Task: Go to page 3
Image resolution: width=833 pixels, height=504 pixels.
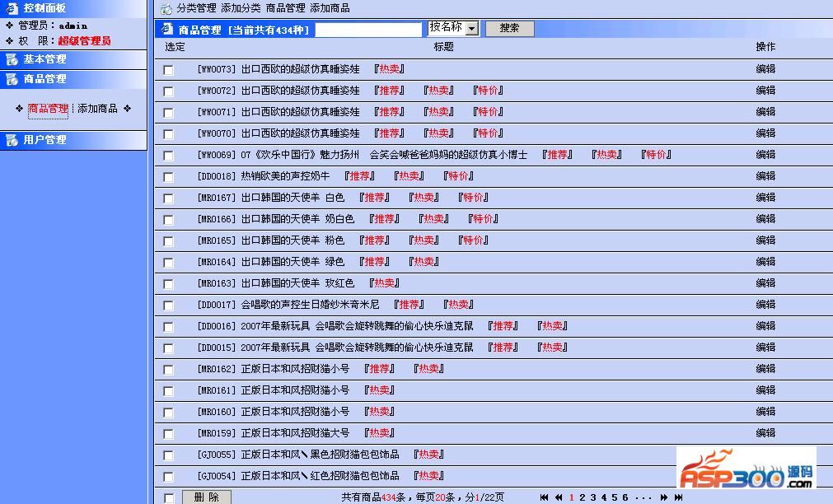Action: tap(593, 497)
